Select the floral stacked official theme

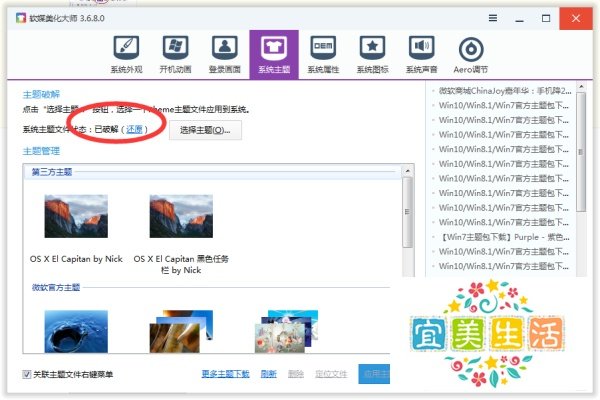[286, 331]
